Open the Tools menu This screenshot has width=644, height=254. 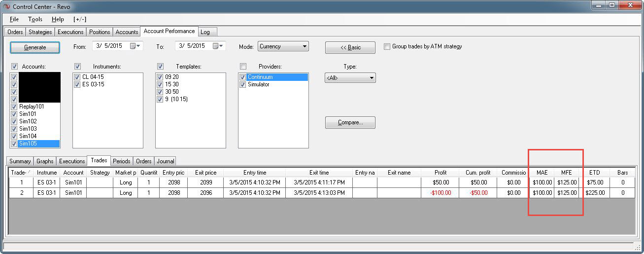click(35, 19)
